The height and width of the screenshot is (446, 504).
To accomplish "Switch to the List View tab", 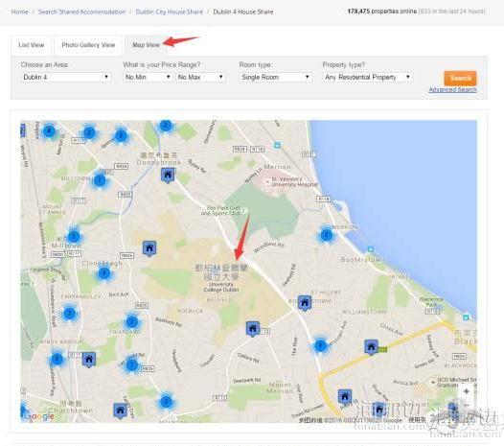I will click(32, 45).
